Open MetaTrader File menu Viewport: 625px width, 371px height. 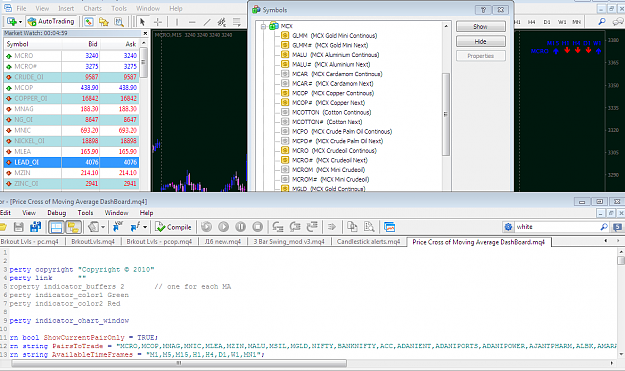tap(21, 8)
